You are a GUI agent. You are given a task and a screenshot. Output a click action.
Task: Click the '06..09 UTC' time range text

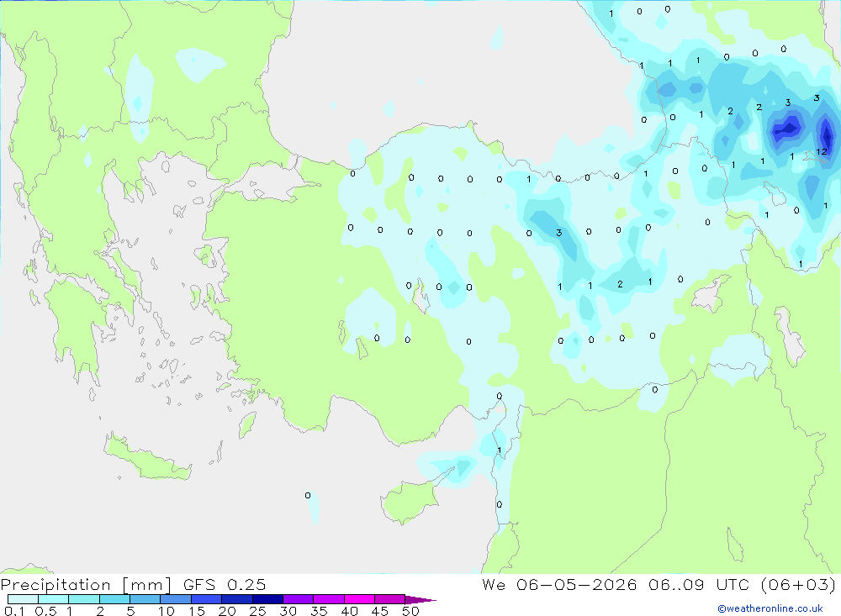click(x=698, y=585)
